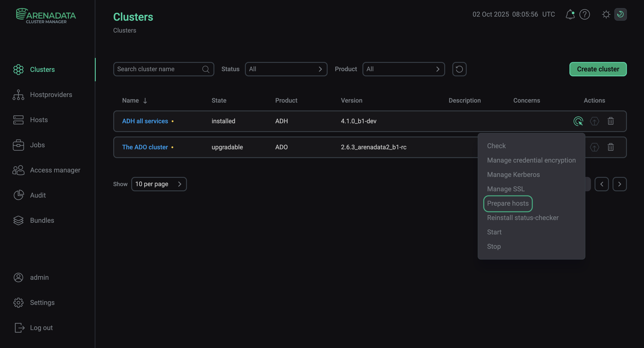Click the upgrade hexagon icon for ADH all services
This screenshot has width=644, height=348.
pyautogui.click(x=594, y=121)
